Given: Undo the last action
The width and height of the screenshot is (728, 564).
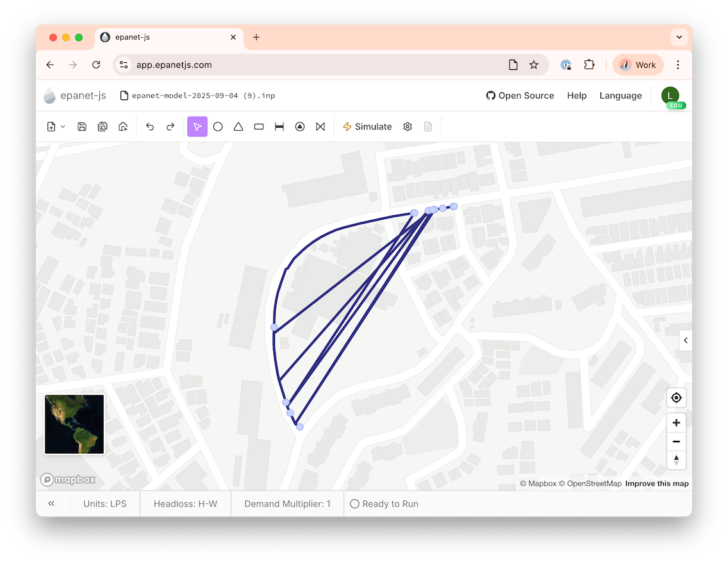Looking at the screenshot, I should coord(150,127).
